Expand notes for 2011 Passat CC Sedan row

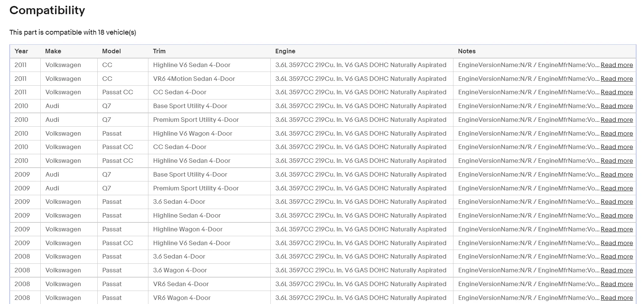tap(617, 92)
